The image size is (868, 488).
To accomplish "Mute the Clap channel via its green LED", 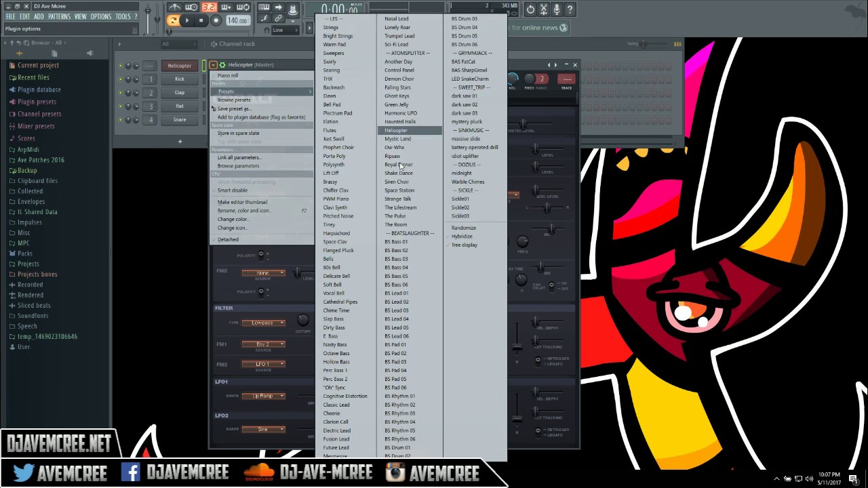I will click(121, 93).
